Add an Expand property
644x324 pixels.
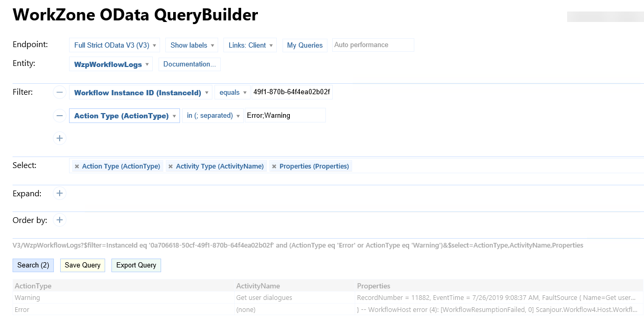(x=60, y=194)
